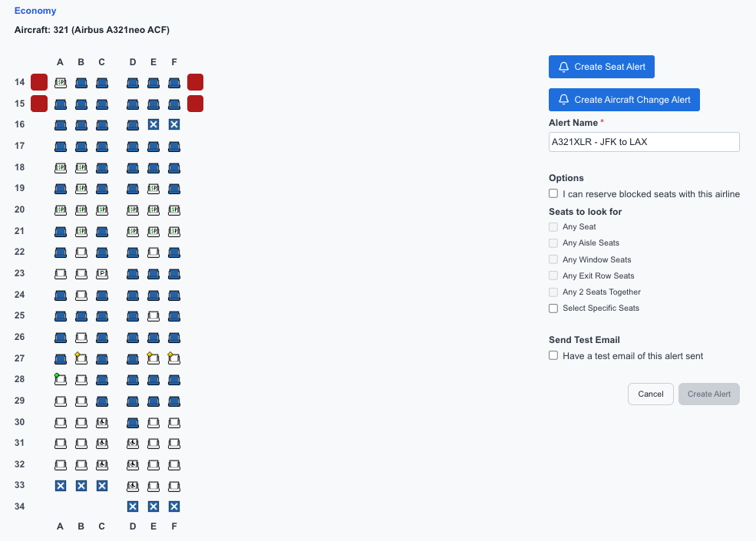Select the green-dot seat 28A

(x=60, y=379)
